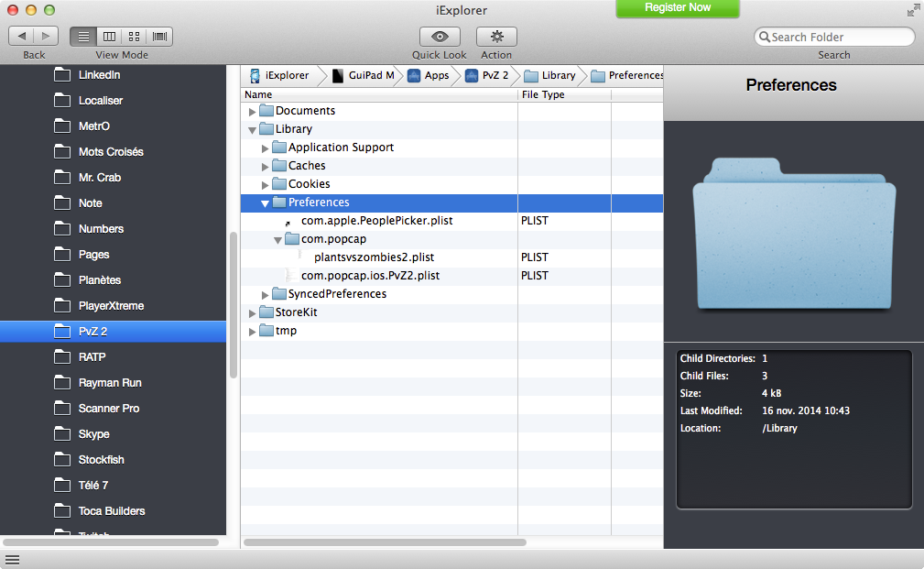Image resolution: width=924 pixels, height=569 pixels.
Task: Select the Documents folder icon
Action: coord(267,110)
